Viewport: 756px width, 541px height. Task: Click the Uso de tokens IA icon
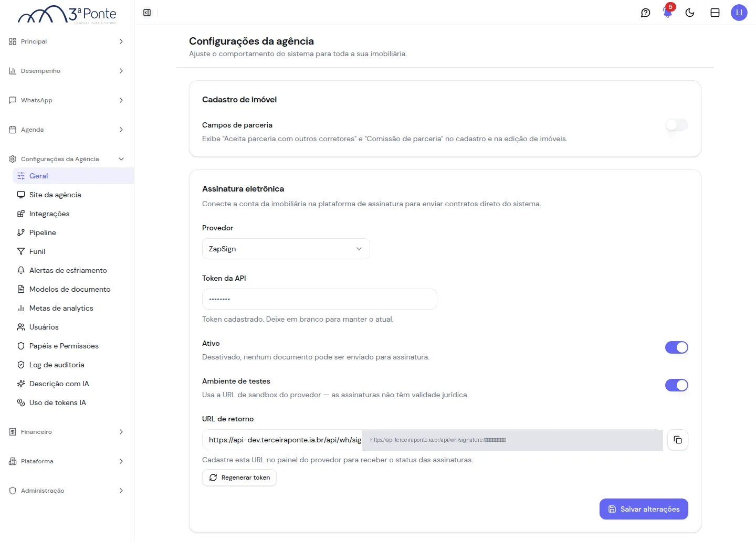[x=21, y=402]
